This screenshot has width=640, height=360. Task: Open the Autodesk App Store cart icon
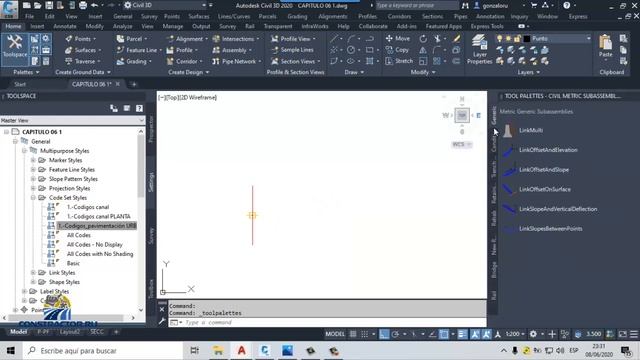[533, 5]
